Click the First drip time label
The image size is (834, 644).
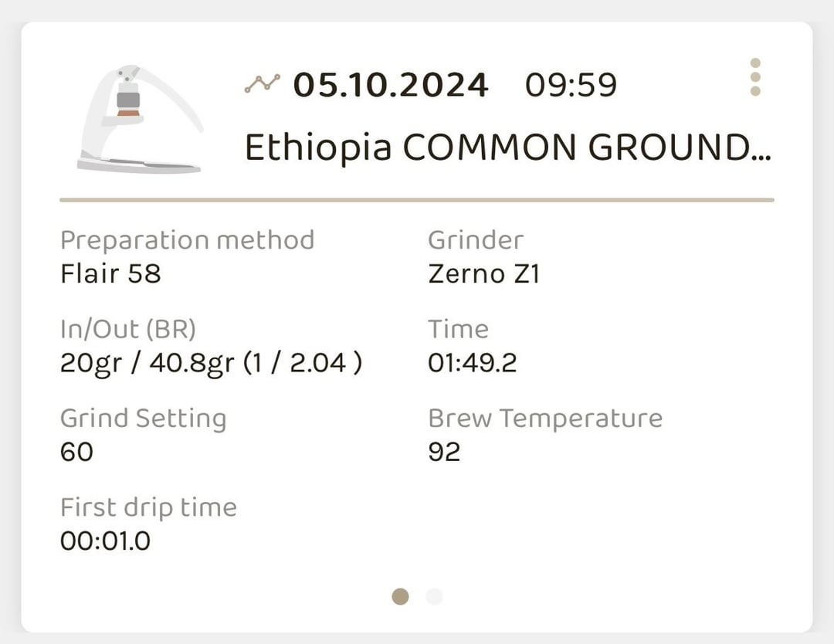click(148, 507)
